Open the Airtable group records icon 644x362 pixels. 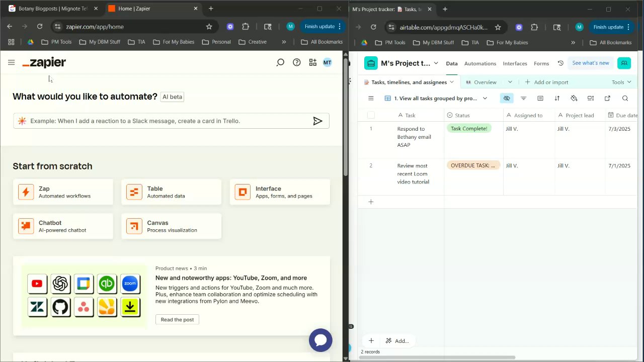tap(540, 99)
